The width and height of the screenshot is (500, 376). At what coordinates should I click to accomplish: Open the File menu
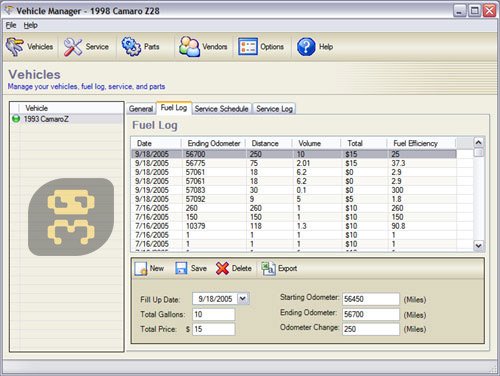click(11, 25)
